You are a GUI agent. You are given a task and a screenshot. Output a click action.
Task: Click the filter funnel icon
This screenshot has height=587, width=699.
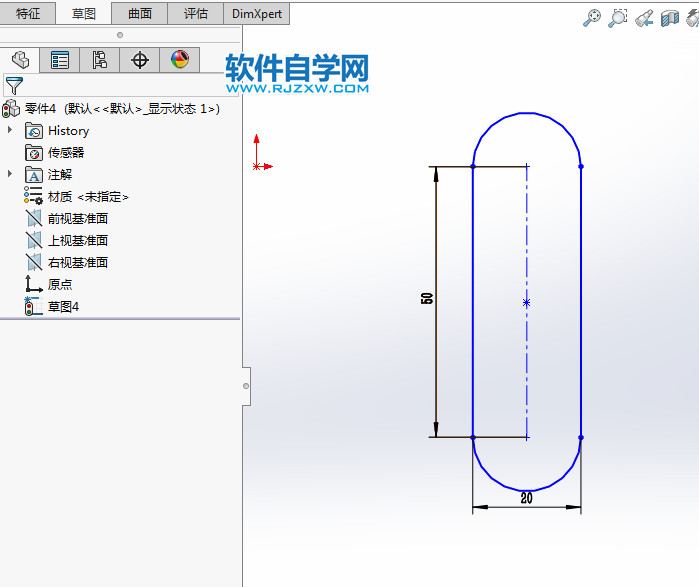(14, 85)
